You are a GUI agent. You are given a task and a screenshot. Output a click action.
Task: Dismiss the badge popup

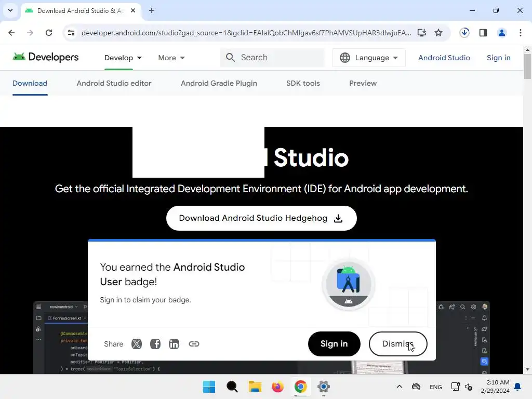coord(397,344)
